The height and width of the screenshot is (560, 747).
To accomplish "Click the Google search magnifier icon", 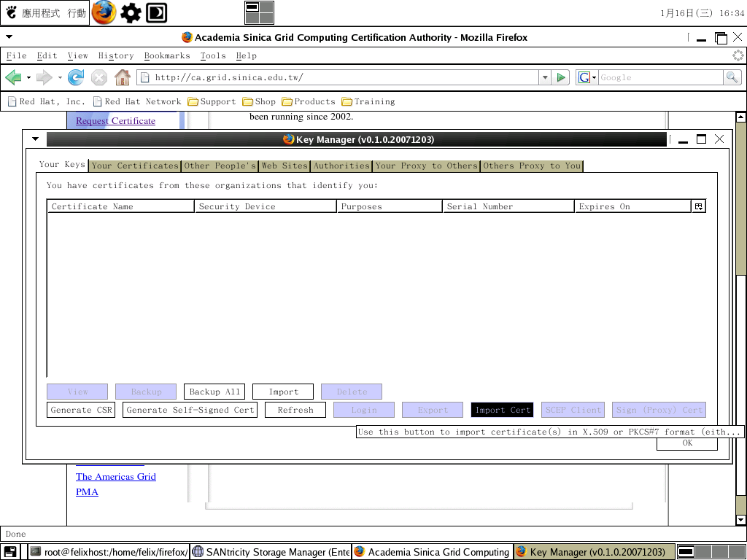I will tap(732, 77).
